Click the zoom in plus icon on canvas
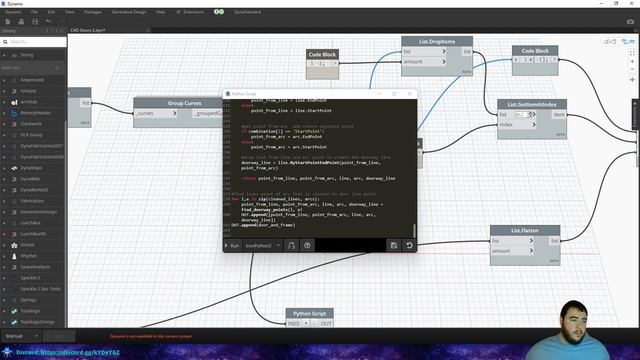 (x=632, y=62)
